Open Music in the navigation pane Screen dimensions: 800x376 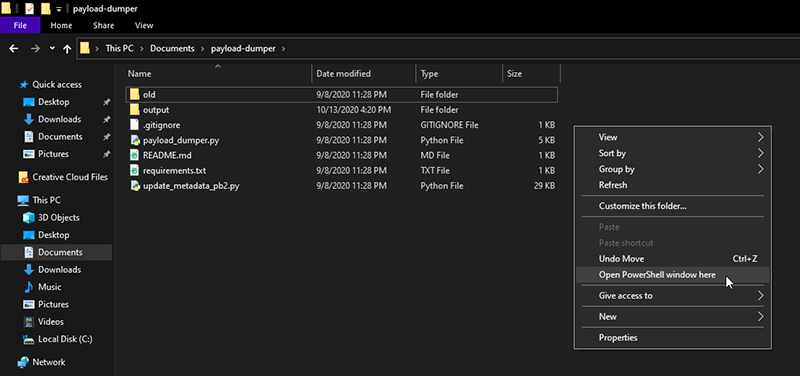tap(49, 287)
